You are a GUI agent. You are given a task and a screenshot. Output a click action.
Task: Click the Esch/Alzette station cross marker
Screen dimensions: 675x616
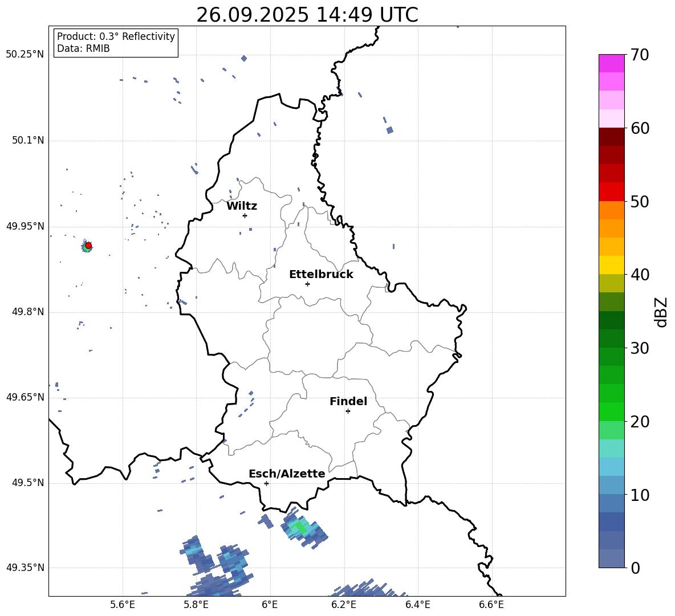[x=266, y=483]
